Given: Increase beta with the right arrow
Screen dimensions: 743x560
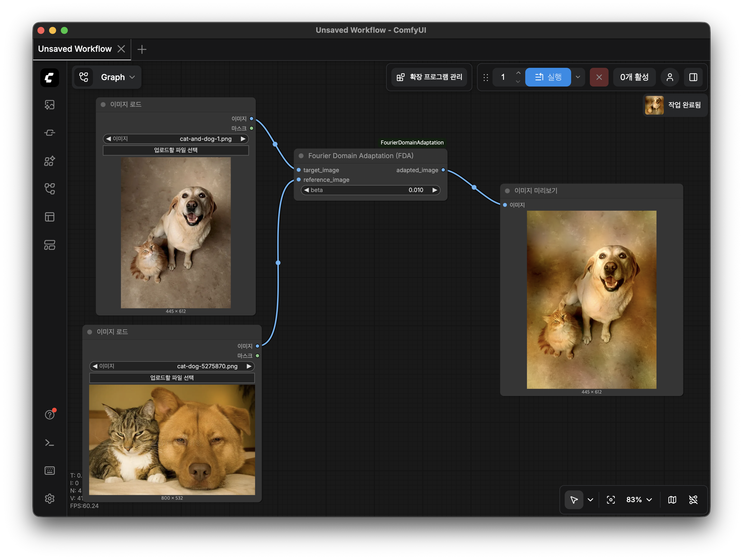Looking at the screenshot, I should 435,190.
